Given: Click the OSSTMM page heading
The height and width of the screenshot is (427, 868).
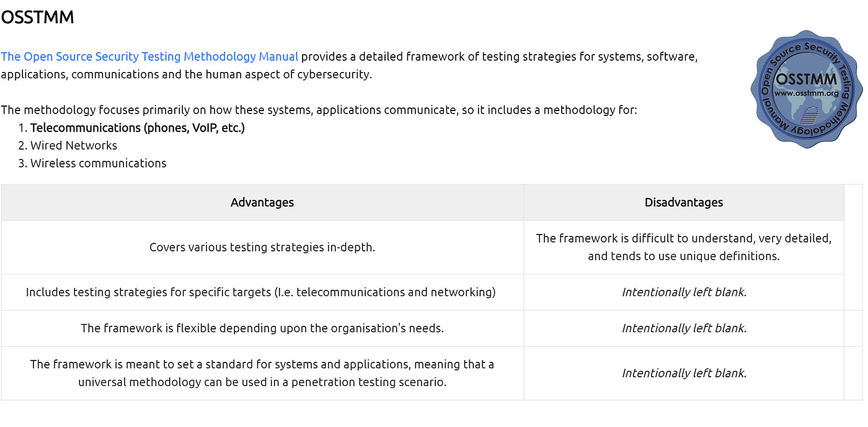Looking at the screenshot, I should [37, 17].
